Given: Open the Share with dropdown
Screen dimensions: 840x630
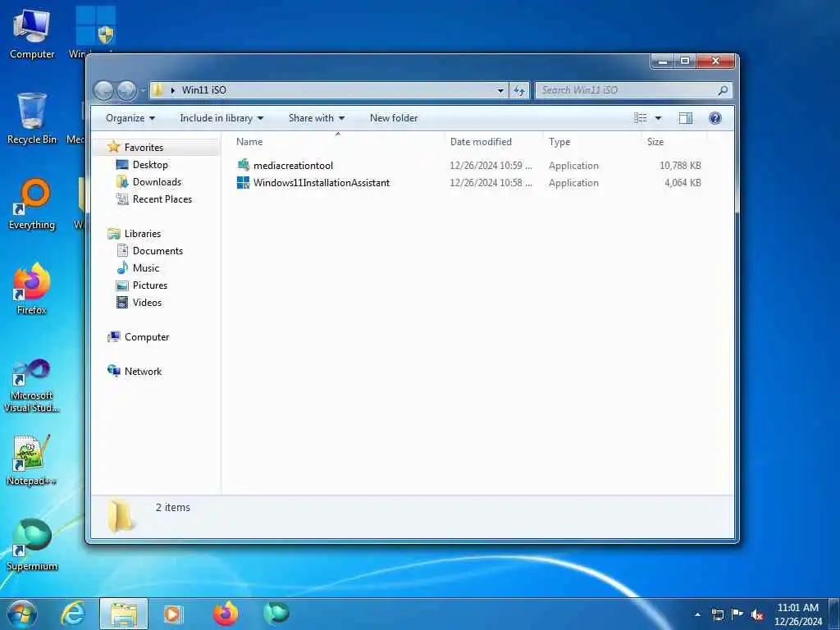Looking at the screenshot, I should tap(316, 118).
